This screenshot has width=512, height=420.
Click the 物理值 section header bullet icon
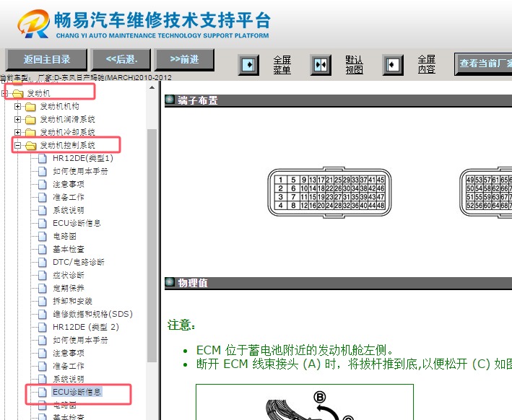170,282
